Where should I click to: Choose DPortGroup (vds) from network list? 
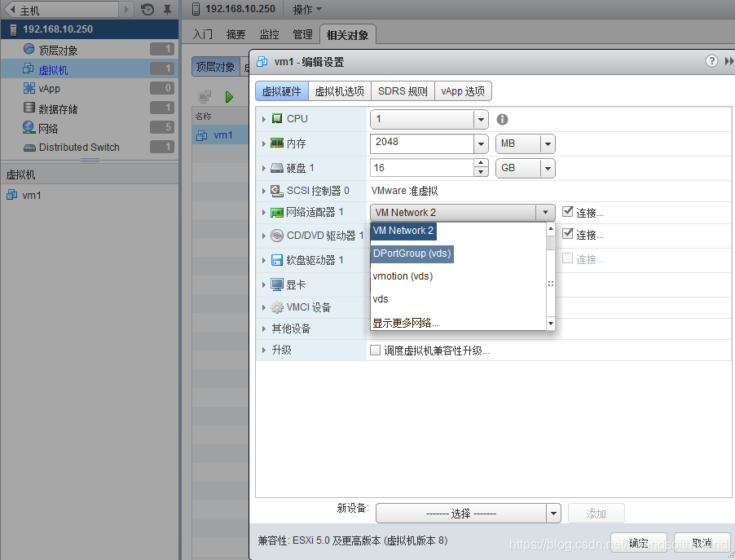412,254
